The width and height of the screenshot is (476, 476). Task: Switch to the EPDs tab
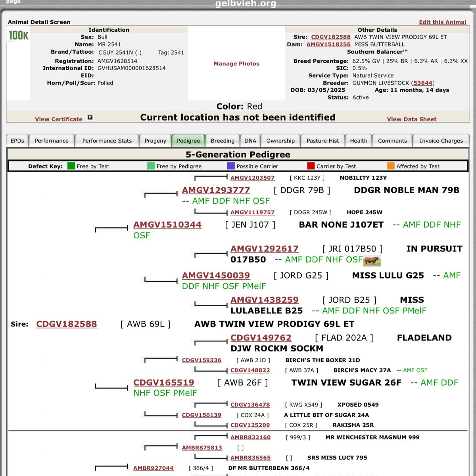(x=17, y=141)
